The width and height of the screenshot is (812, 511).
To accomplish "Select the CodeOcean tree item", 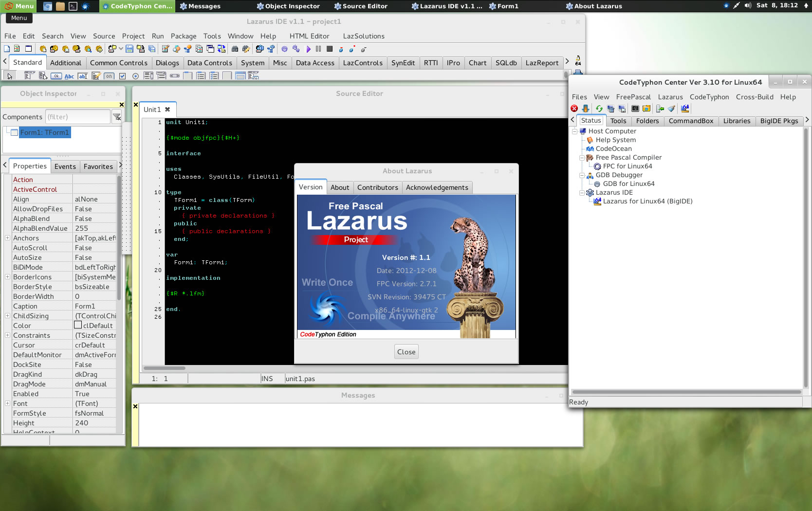I will (x=614, y=149).
